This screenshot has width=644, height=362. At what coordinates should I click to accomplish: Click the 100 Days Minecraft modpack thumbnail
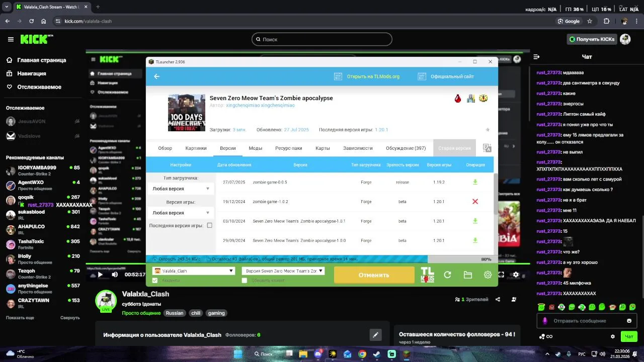tap(187, 113)
